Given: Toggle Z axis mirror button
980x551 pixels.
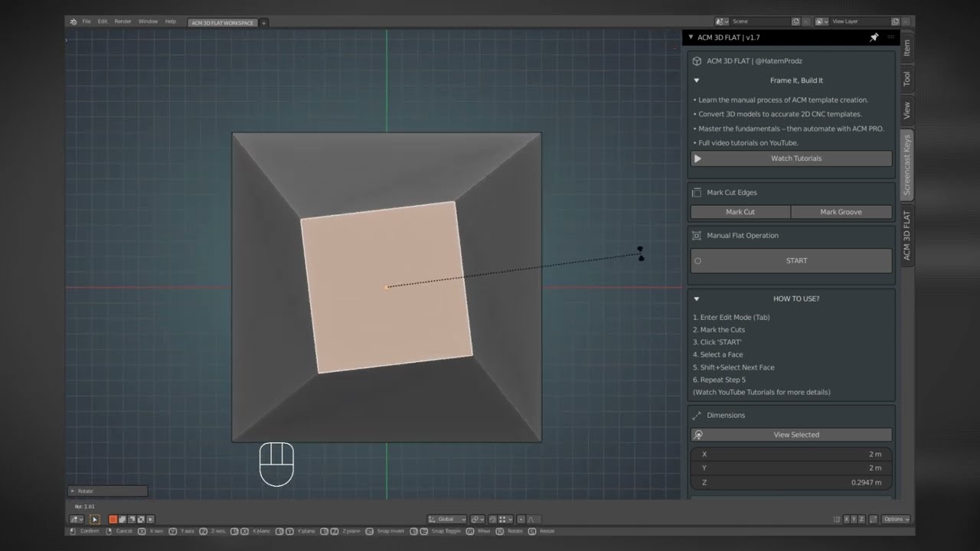Looking at the screenshot, I should [x=861, y=519].
